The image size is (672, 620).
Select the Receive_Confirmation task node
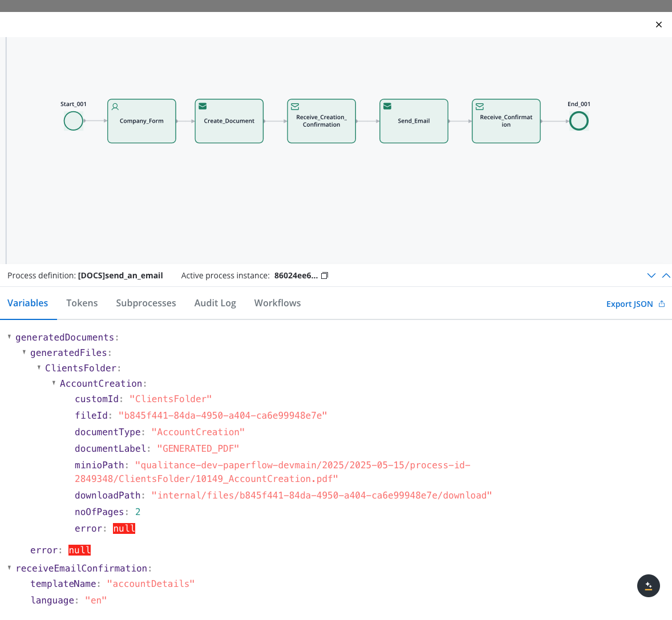click(x=506, y=121)
